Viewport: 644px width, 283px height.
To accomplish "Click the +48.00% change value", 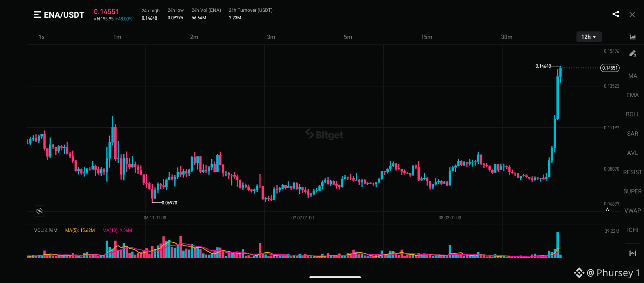I will pos(124,19).
